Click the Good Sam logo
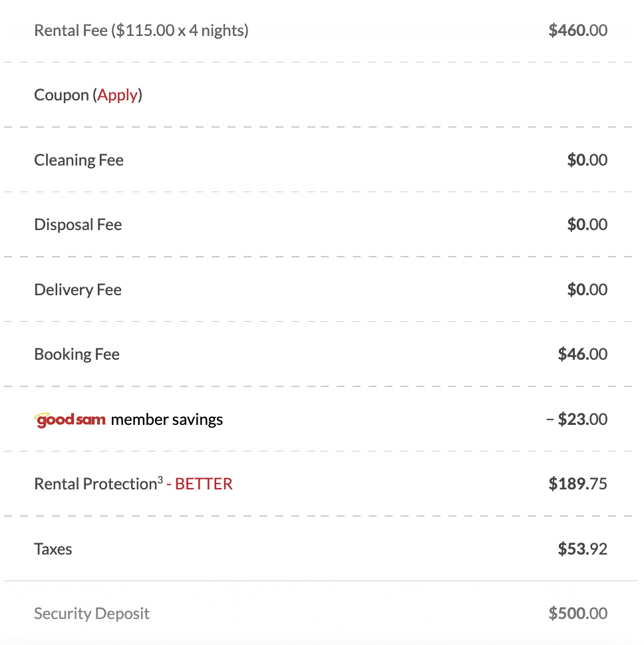 [70, 420]
